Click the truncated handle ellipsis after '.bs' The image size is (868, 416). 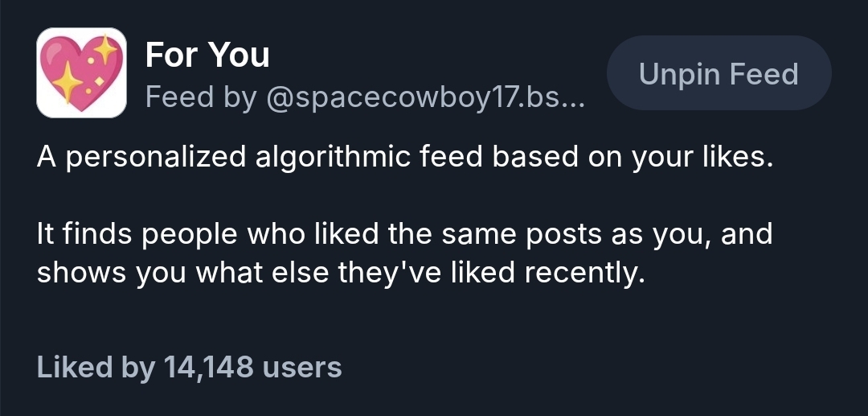[x=573, y=100]
